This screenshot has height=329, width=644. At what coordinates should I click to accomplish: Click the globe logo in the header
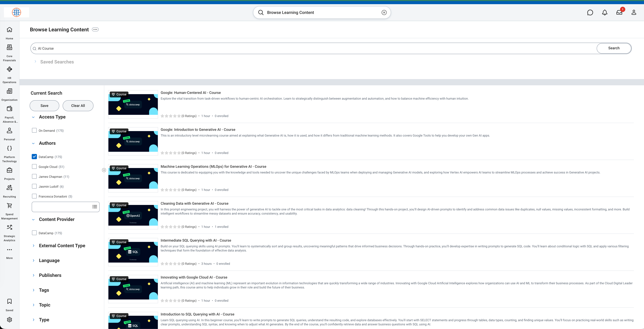pos(17,12)
